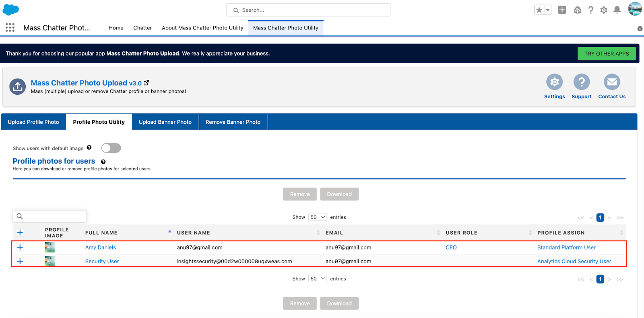Click the bottom Remove button
This screenshot has width=644, height=318.
[x=300, y=303]
